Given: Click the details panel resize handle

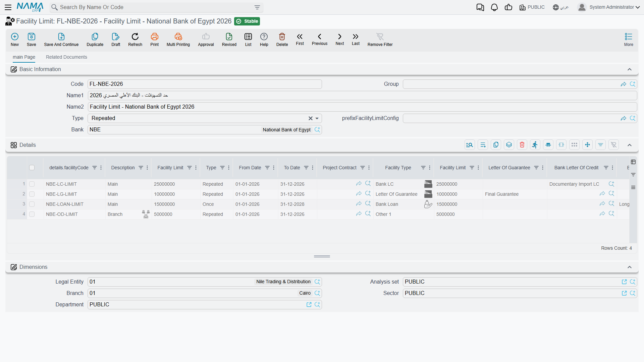Looking at the screenshot, I should [x=322, y=256].
